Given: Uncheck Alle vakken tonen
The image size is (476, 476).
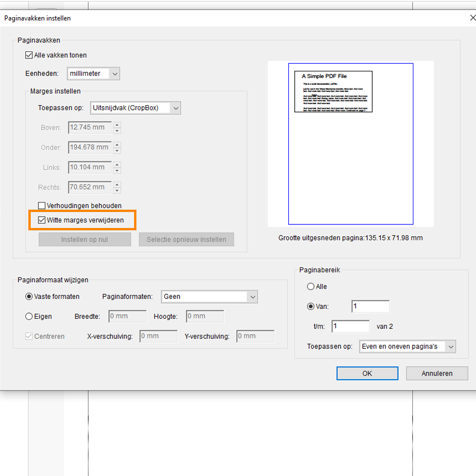Looking at the screenshot, I should pos(28,54).
